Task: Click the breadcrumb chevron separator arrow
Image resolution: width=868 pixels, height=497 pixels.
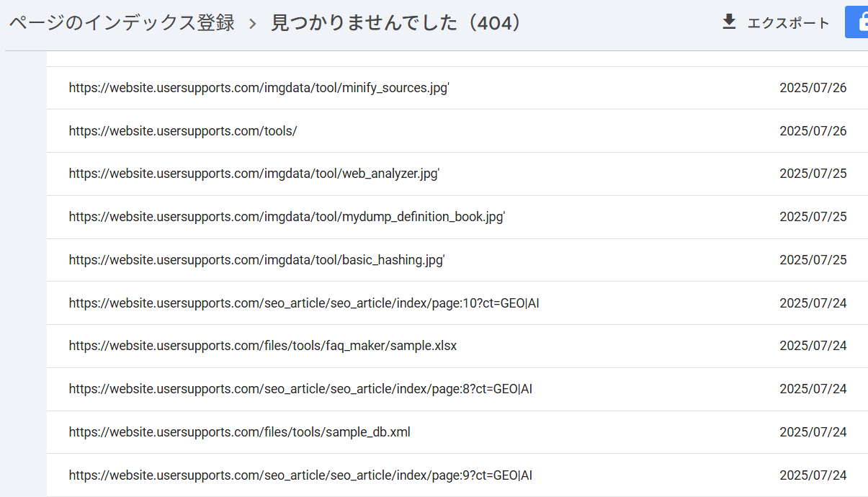Action: (253, 24)
